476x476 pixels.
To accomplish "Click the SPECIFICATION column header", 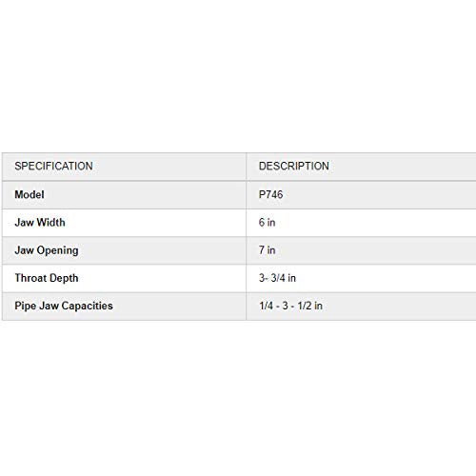I will pos(53,166).
